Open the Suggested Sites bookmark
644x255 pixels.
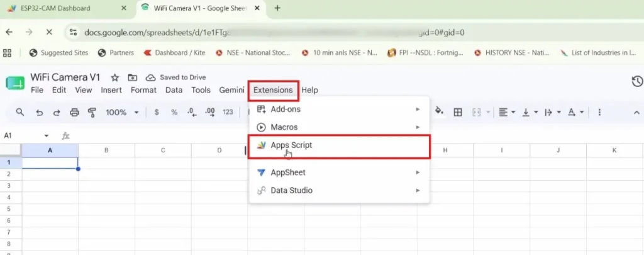pyautogui.click(x=58, y=53)
